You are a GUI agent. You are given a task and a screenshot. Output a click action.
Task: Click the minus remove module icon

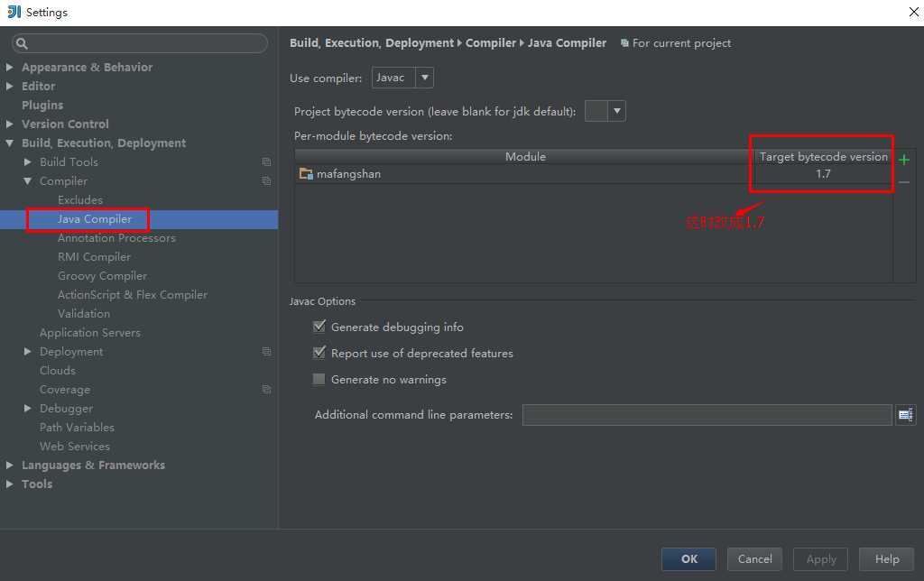tap(904, 182)
